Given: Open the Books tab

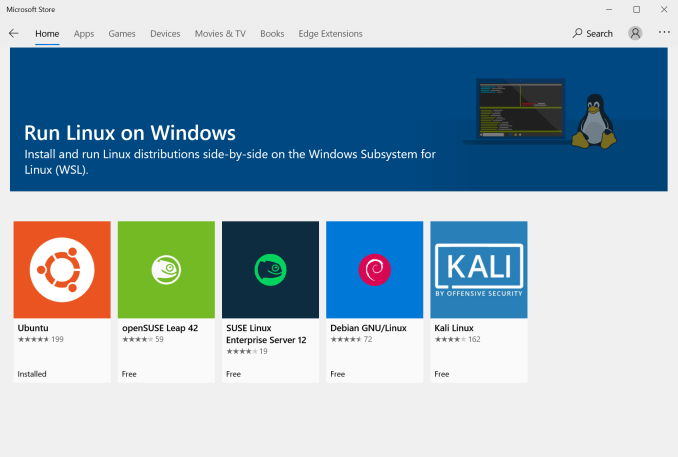Looking at the screenshot, I should tap(272, 34).
